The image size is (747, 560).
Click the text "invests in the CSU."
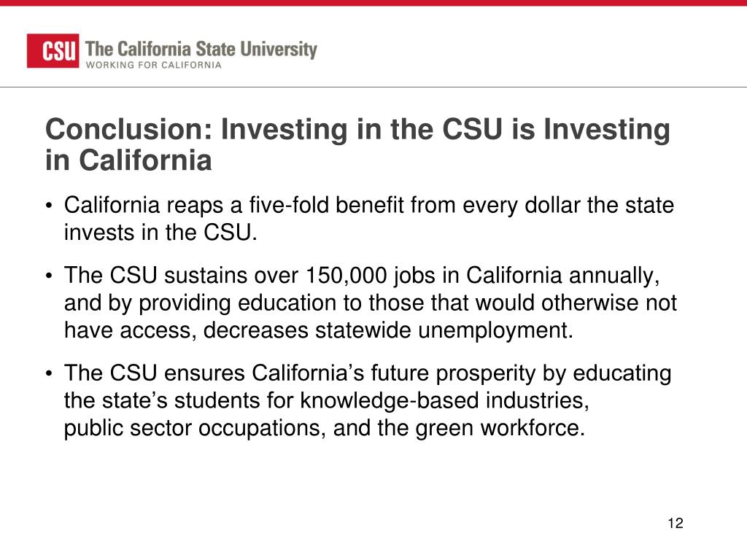160,233
